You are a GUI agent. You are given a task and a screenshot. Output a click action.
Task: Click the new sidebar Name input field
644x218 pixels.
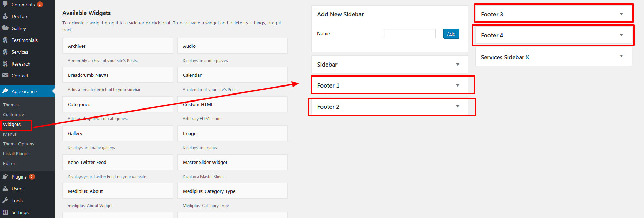pyautogui.click(x=410, y=33)
